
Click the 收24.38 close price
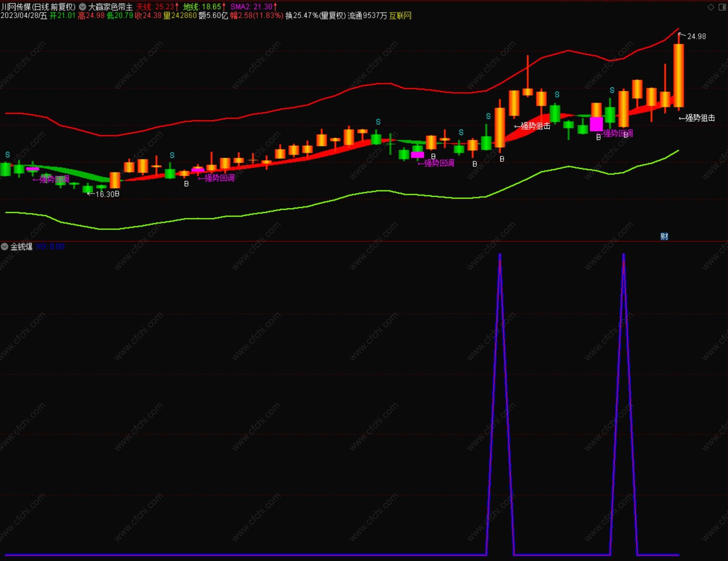pos(148,16)
